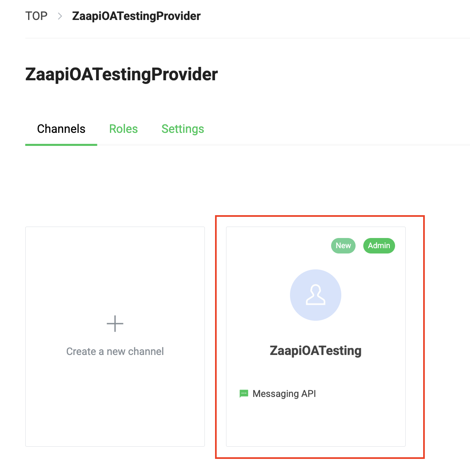470x476 pixels.
Task: Click the New badge on channel card
Action: [343, 246]
